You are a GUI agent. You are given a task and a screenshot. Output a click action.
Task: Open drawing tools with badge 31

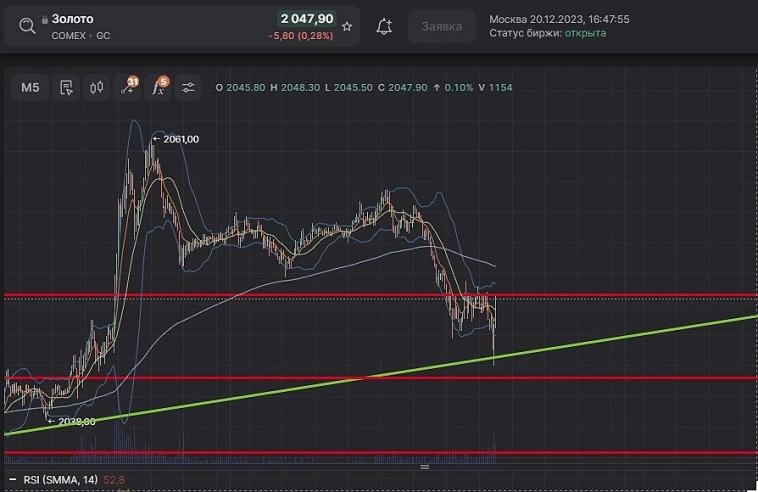(127, 88)
